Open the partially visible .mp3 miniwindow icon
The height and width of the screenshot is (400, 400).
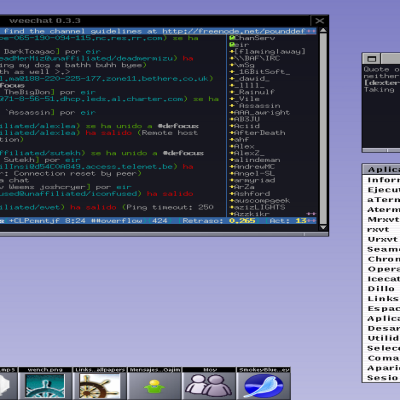8,384
